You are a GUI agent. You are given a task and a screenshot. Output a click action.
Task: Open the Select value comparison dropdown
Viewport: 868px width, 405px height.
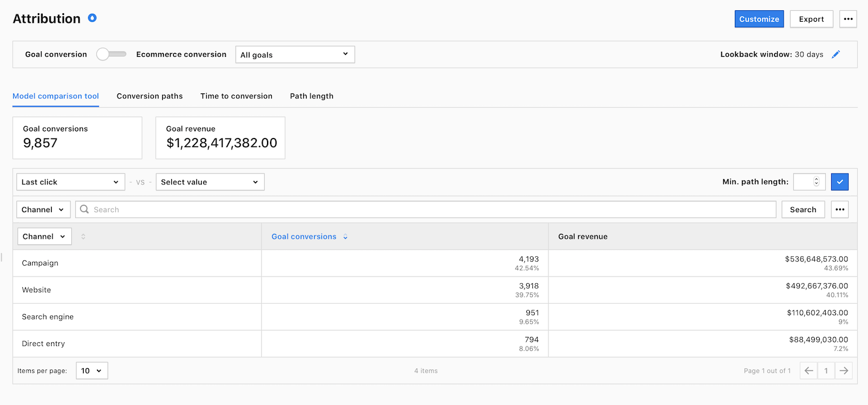pos(210,182)
